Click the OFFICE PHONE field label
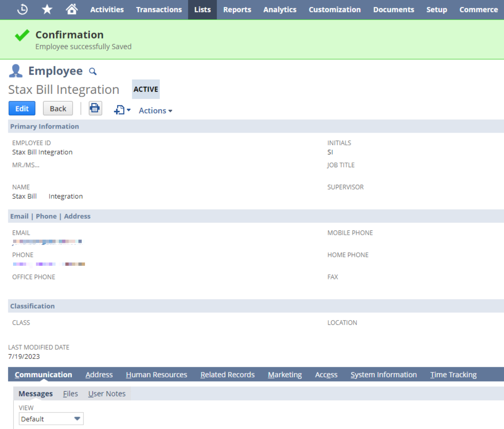Viewport: 504px width, 429px height. pos(34,277)
